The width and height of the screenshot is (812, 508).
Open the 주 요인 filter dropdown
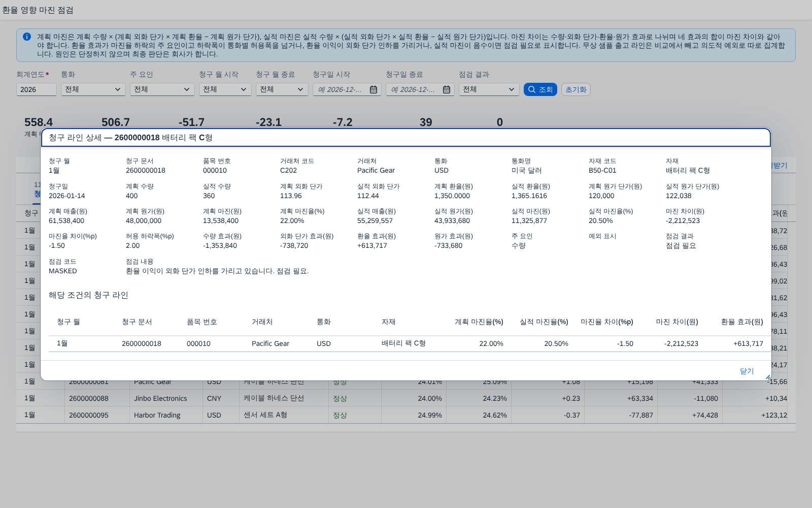[162, 89]
